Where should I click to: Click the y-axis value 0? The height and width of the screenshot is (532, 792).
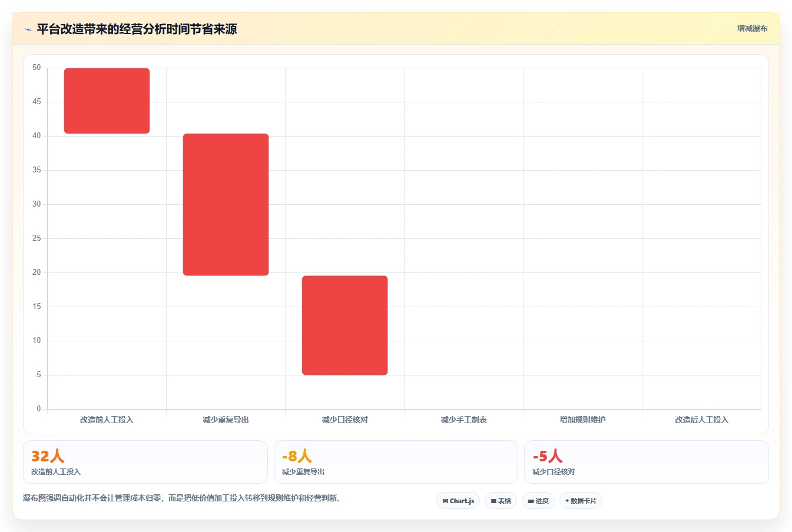(x=39, y=408)
